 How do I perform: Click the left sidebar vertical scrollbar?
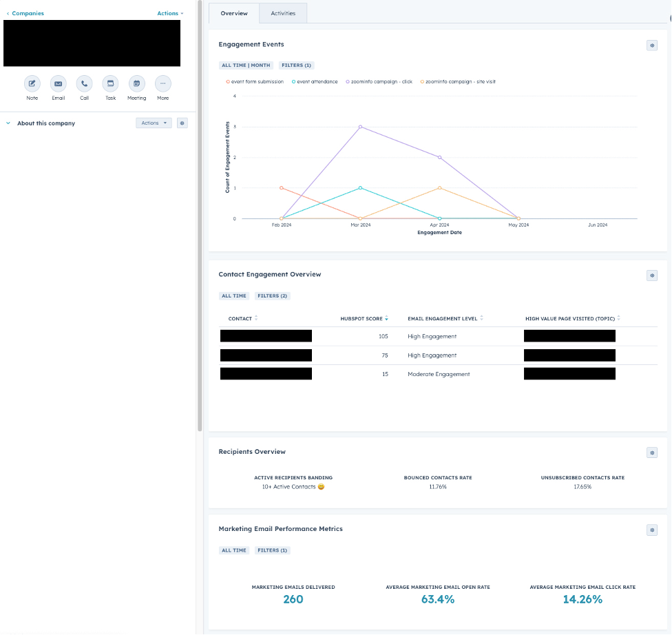pos(200,216)
